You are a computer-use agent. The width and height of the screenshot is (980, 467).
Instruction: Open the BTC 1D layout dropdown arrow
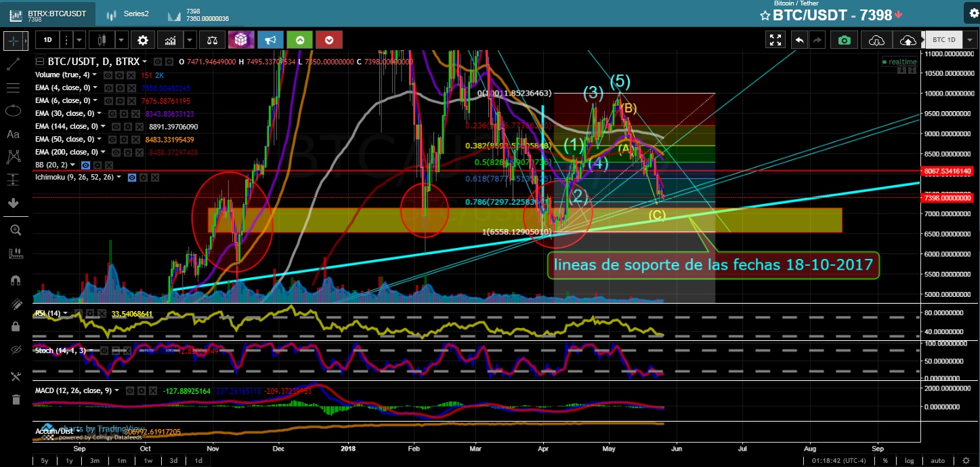pyautogui.click(x=969, y=40)
